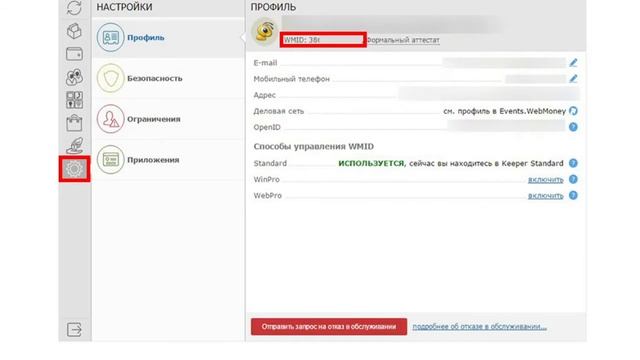Click Отправить запрос на отказ в обслуживании
This screenshot has height=360, width=640.
329,327
